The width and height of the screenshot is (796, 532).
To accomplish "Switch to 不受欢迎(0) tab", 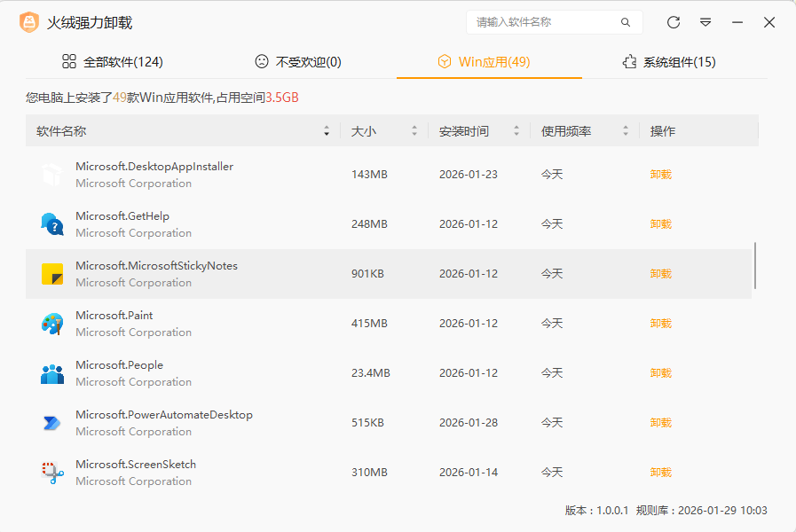I will point(297,62).
